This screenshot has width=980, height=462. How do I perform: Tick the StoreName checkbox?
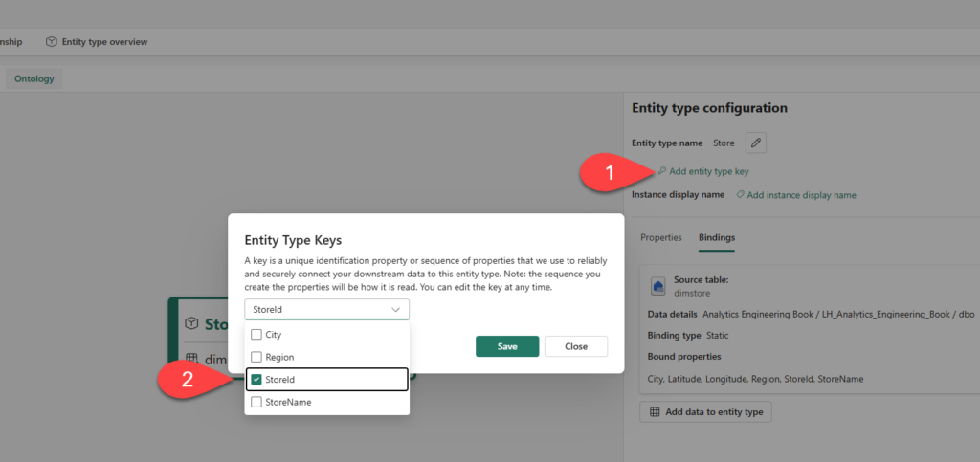click(256, 403)
